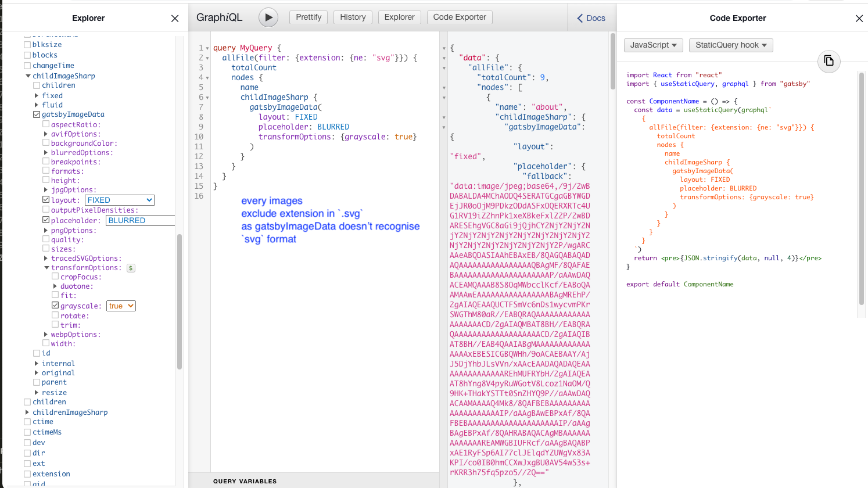Uncheck the gatsbyImageData checkbox
This screenshot has width=868, height=488.
click(37, 114)
